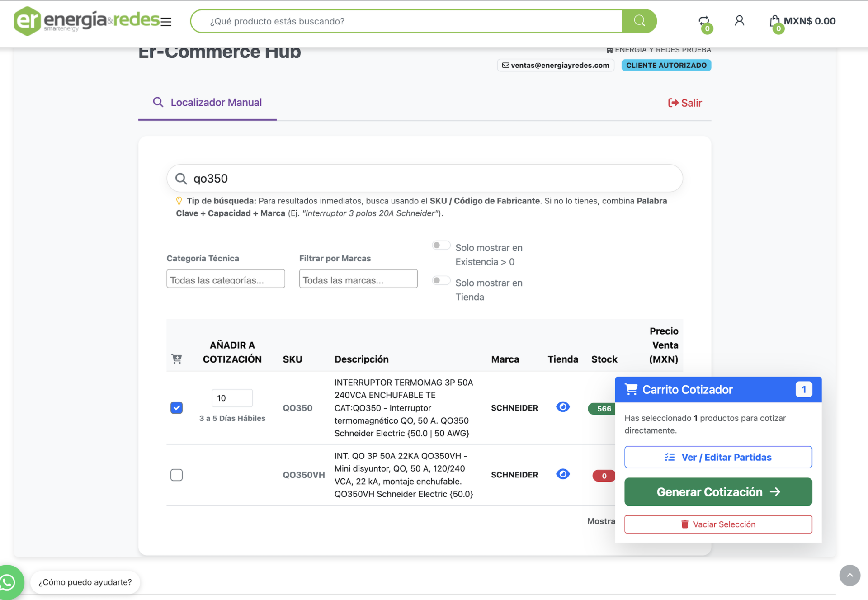Screen dimensions: 868x600
Task: Click the selected products count badge 1
Action: [804, 389]
